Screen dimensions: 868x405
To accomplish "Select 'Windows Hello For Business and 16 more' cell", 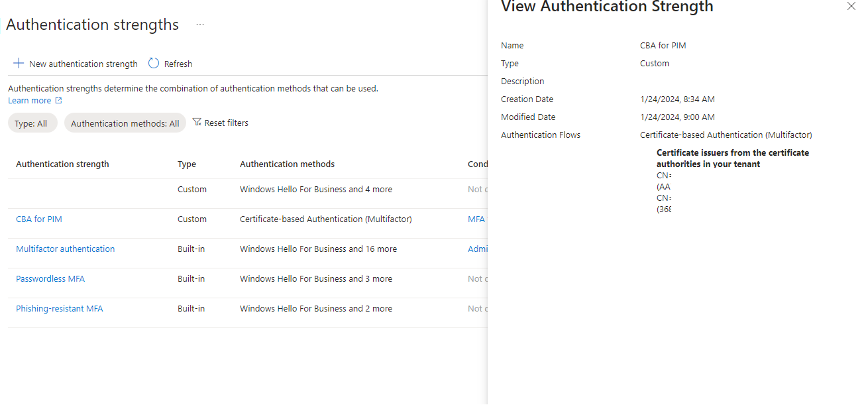I will 319,249.
